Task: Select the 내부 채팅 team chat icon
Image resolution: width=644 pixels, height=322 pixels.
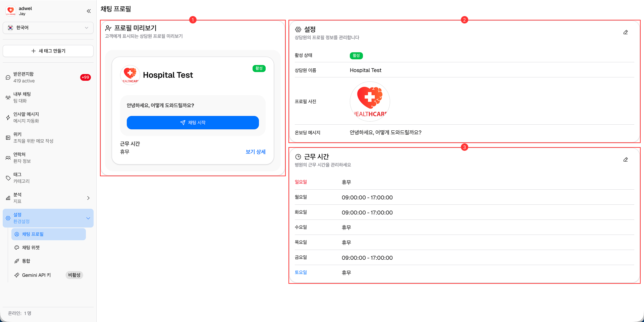Action: click(8, 97)
